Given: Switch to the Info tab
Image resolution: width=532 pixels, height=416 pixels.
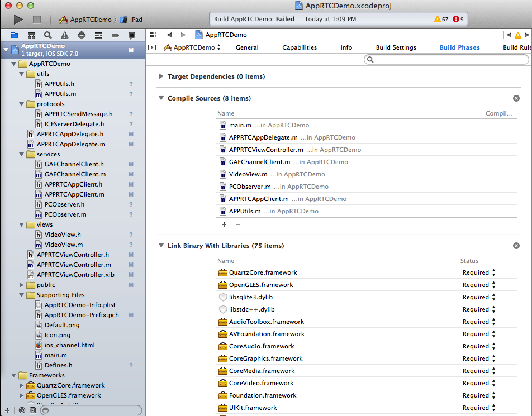Looking at the screenshot, I should coord(346,47).
